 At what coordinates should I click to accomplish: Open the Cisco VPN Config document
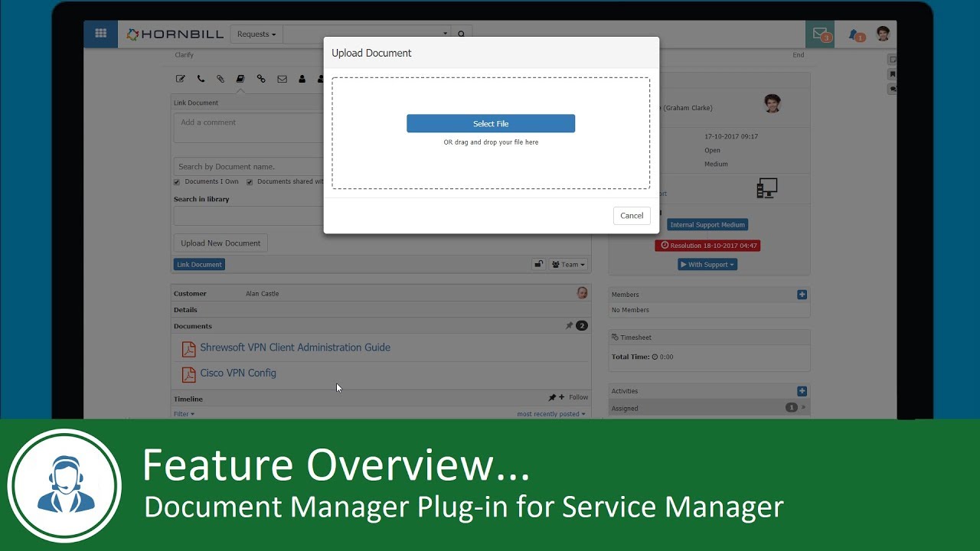238,373
